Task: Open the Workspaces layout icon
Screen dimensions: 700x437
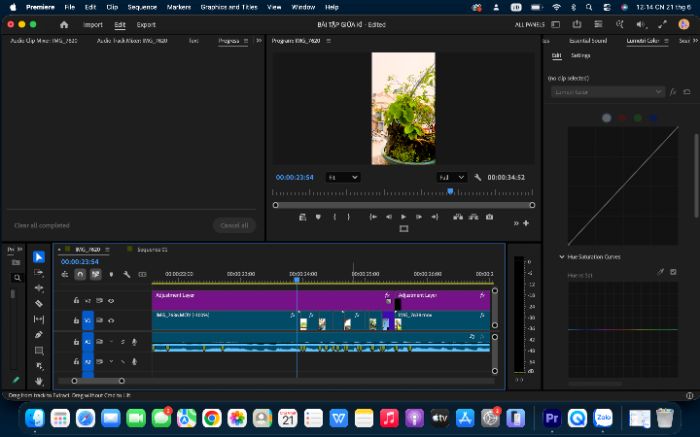Action: click(x=555, y=25)
